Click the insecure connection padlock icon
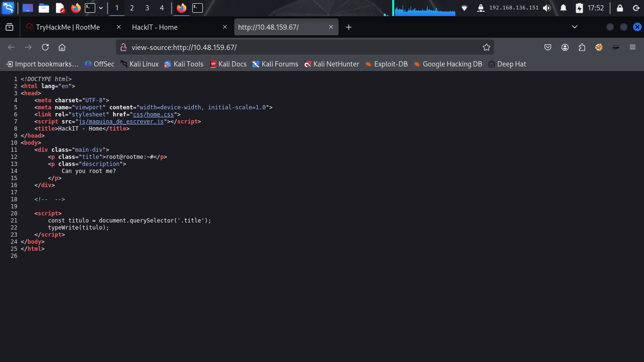The height and width of the screenshot is (362, 644). (x=124, y=47)
